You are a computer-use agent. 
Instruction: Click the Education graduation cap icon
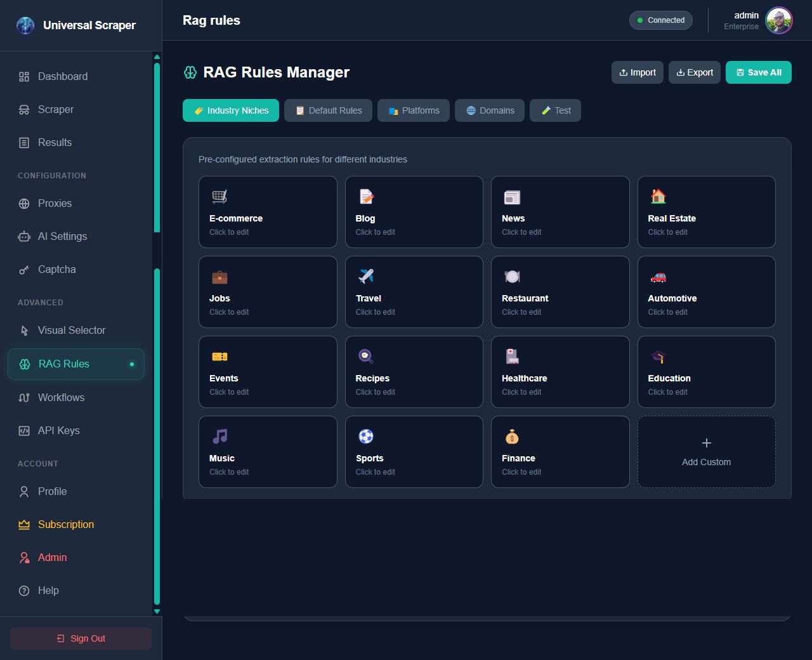(x=658, y=357)
